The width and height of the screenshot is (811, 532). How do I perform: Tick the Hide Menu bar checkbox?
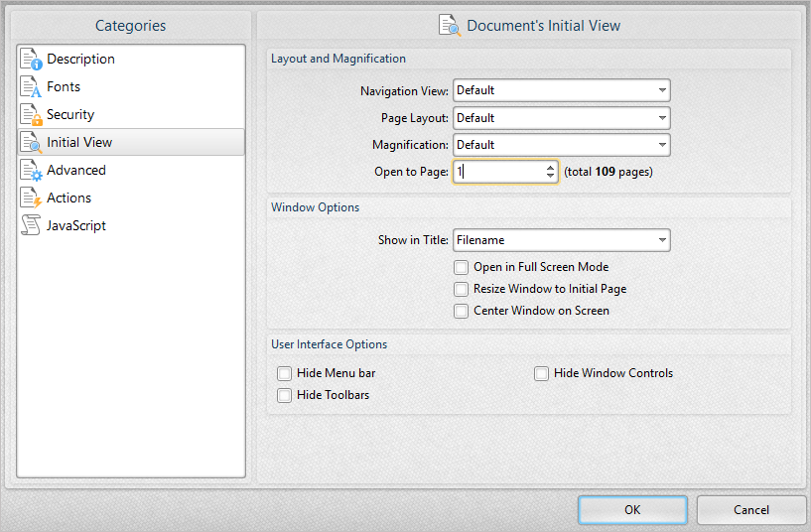(x=284, y=373)
